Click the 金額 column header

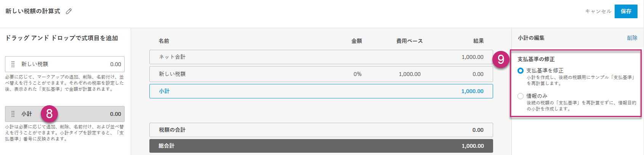(x=357, y=41)
